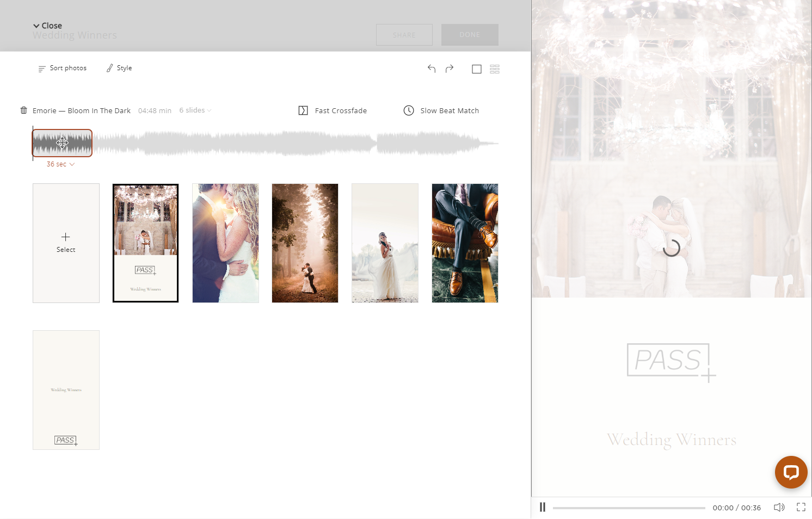Select Fast Crossfade label text
The height and width of the screenshot is (519, 812).
(341, 110)
